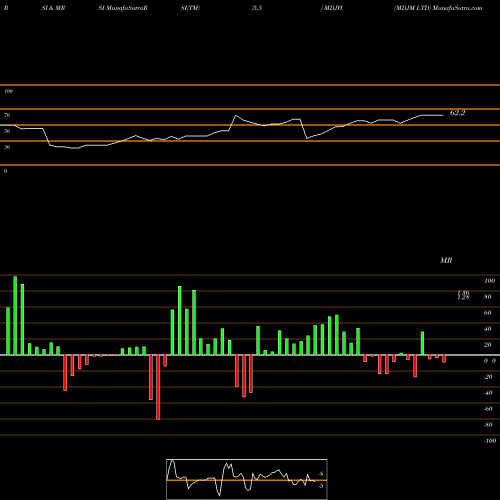Click the "SI(TM)" header label
500x500 pixels.
(190, 8)
